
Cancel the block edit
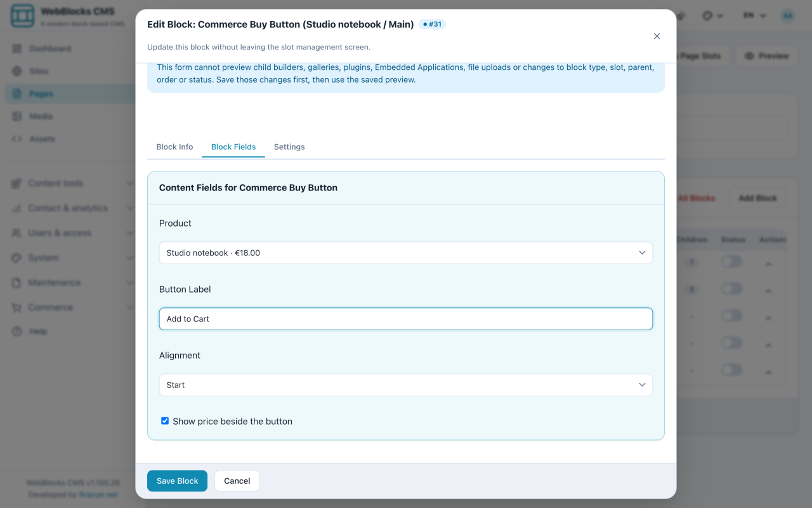237,481
